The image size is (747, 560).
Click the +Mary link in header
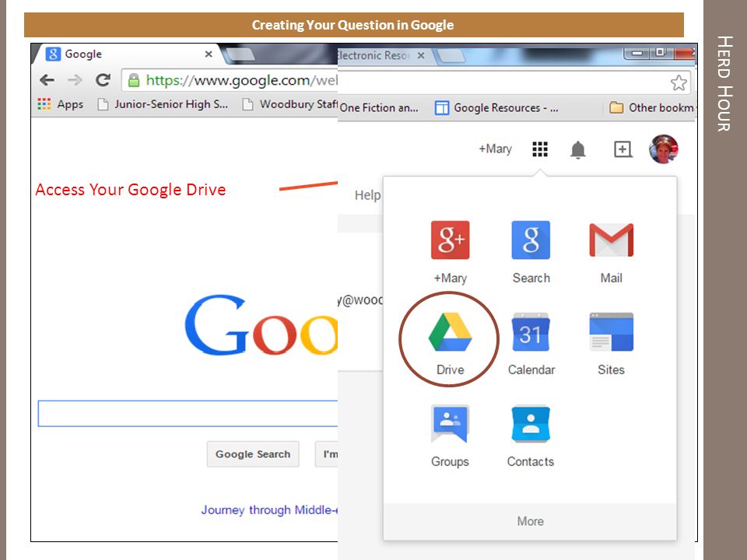tap(495, 149)
